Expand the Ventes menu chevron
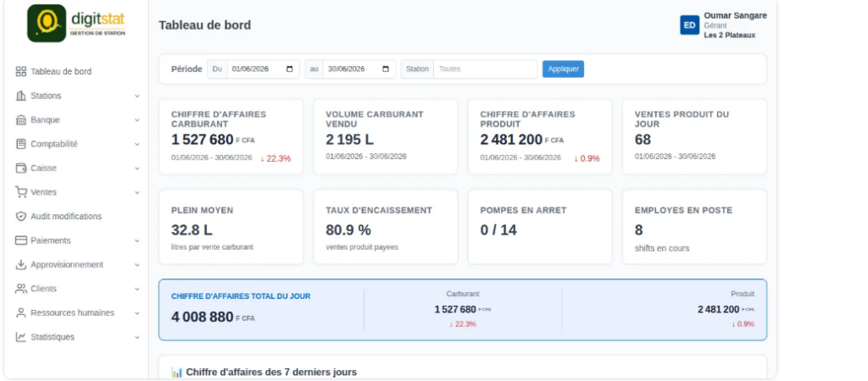This screenshot has height=381, width=868. pos(137,192)
